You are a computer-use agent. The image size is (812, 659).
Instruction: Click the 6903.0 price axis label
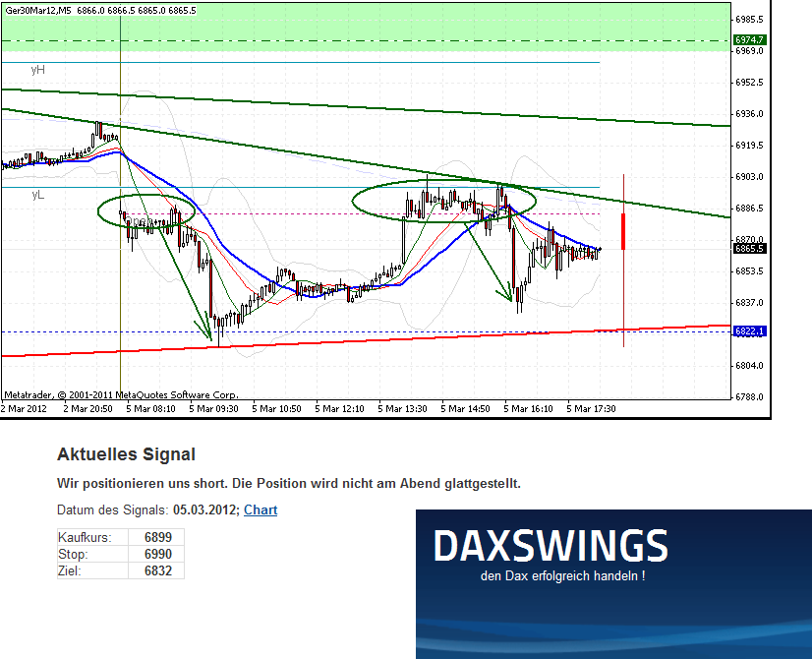pos(749,177)
